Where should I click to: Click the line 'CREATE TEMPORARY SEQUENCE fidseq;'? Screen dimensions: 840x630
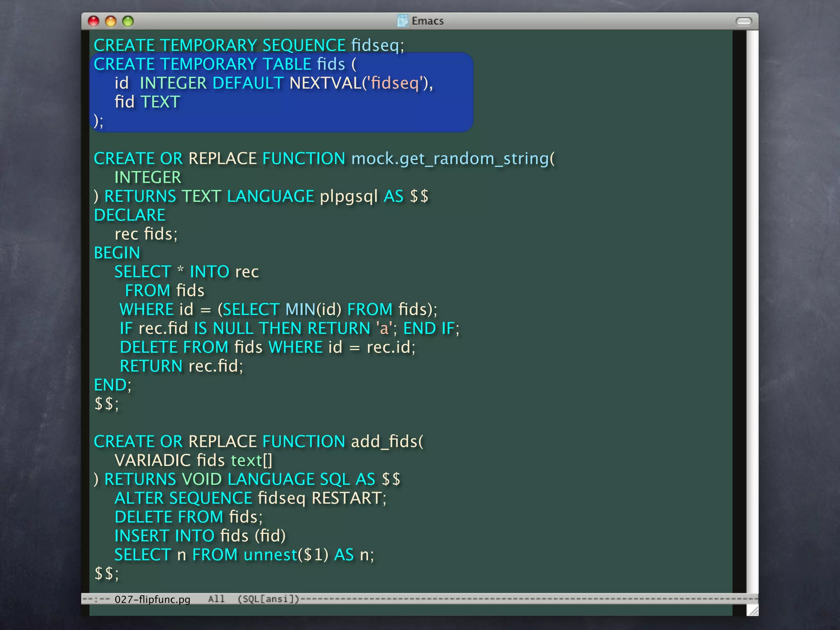pyautogui.click(x=249, y=45)
